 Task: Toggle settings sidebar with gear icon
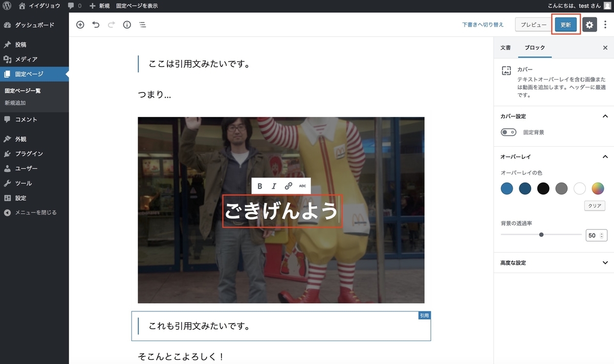(x=589, y=25)
